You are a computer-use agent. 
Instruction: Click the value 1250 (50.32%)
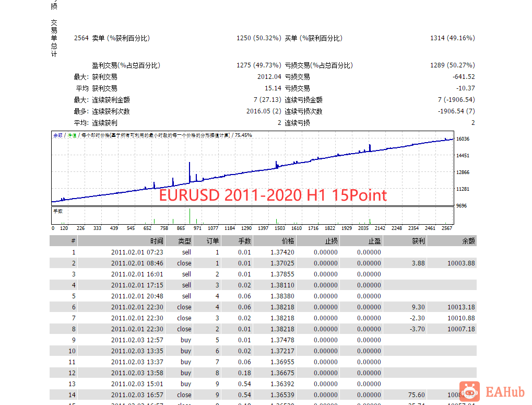[259, 38]
